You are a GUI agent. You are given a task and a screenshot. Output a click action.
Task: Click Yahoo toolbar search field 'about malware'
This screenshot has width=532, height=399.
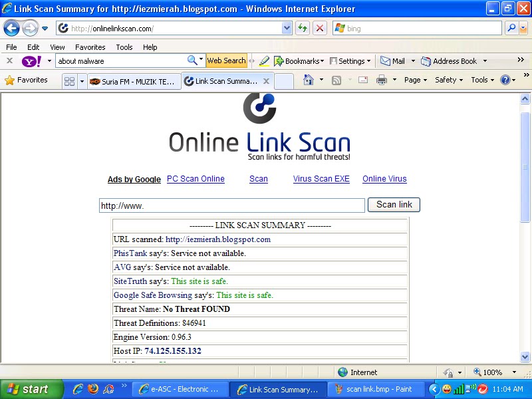120,61
